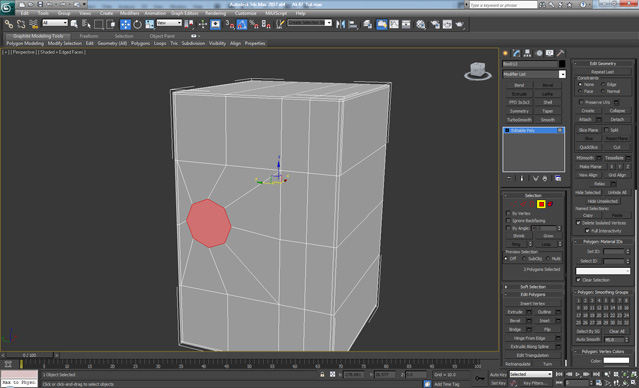Screen dimensions: 639x388
Task: Uncheck Full Interactivity
Action: point(587,231)
